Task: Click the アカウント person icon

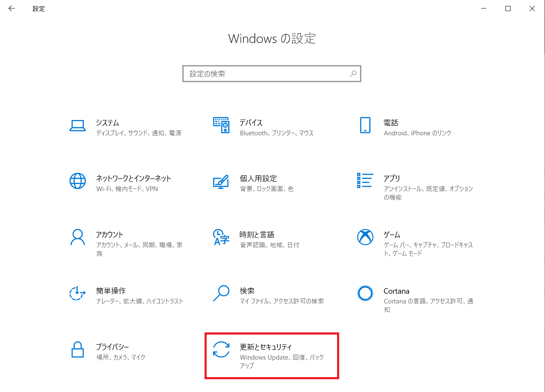Action: pyautogui.click(x=78, y=237)
